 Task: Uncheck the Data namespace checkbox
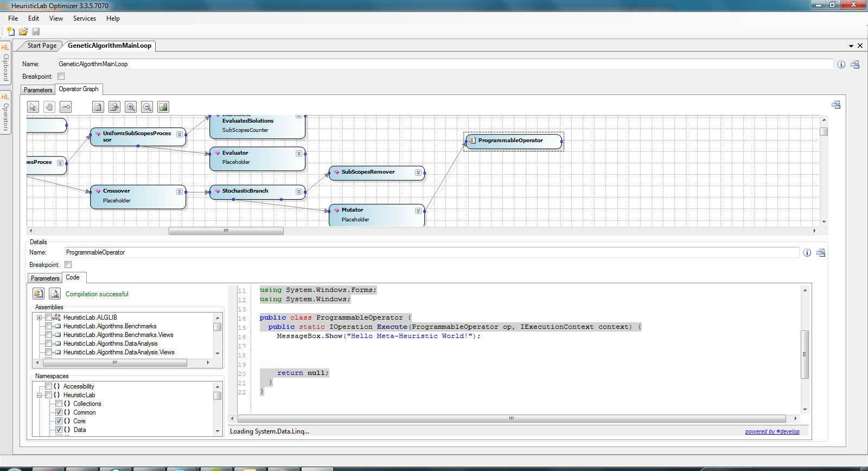tap(59, 430)
